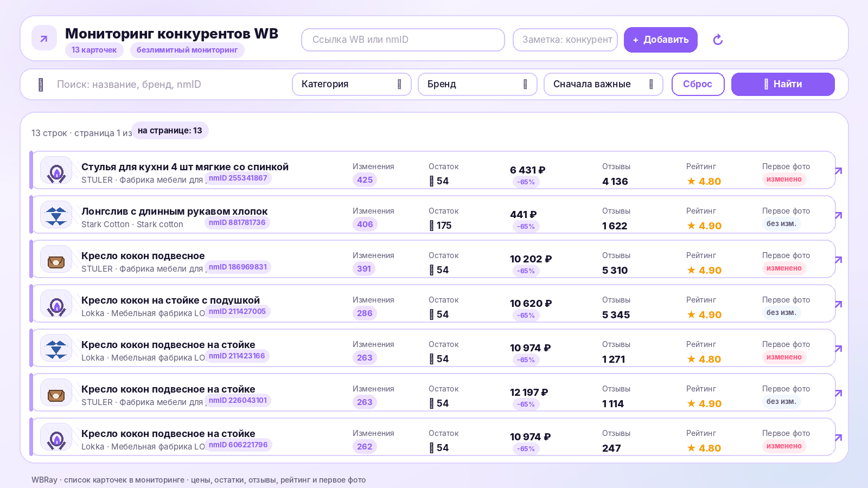Click the на странице: 13 page-size chip
The height and width of the screenshot is (488, 868).
(170, 131)
